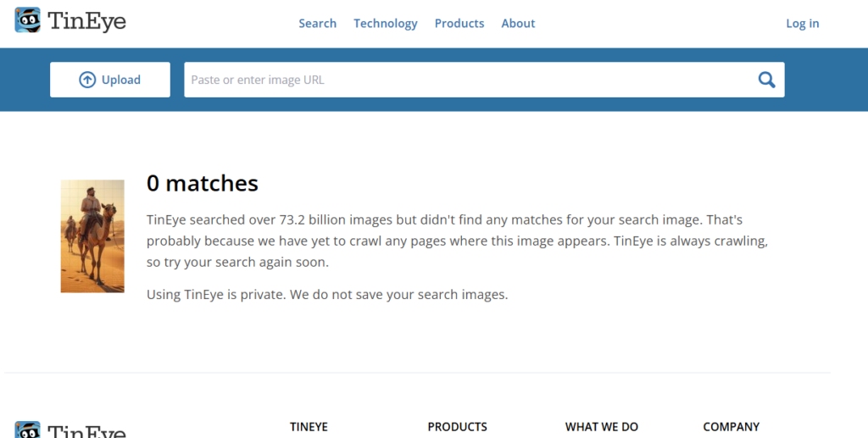
Task: Click the footer TinEye wordmark
Action: pos(87,431)
